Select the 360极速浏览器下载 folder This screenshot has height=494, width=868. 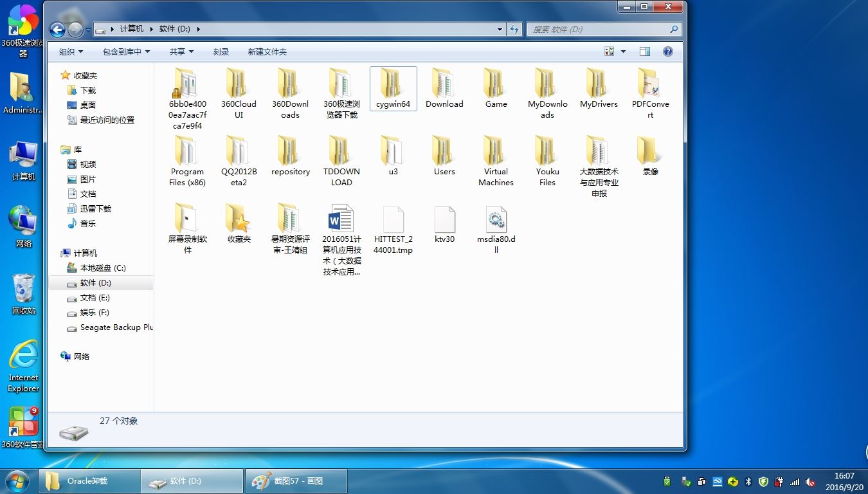(341, 94)
